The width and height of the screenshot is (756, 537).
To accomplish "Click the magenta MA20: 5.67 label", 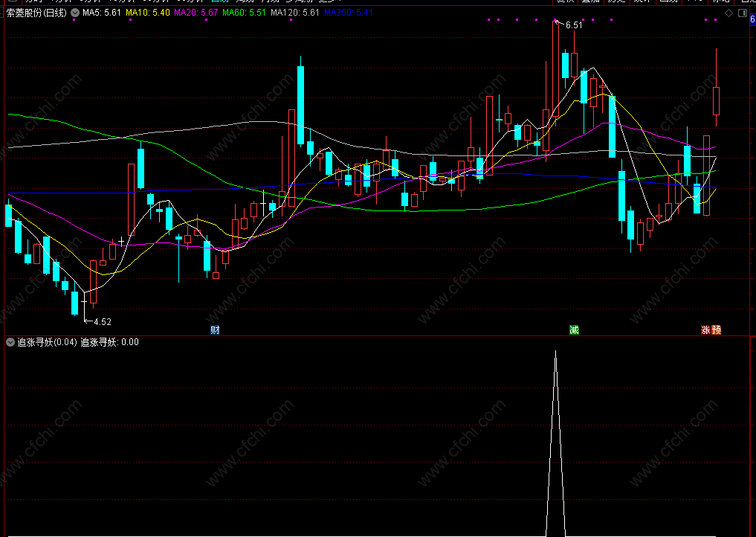I will tap(196, 13).
